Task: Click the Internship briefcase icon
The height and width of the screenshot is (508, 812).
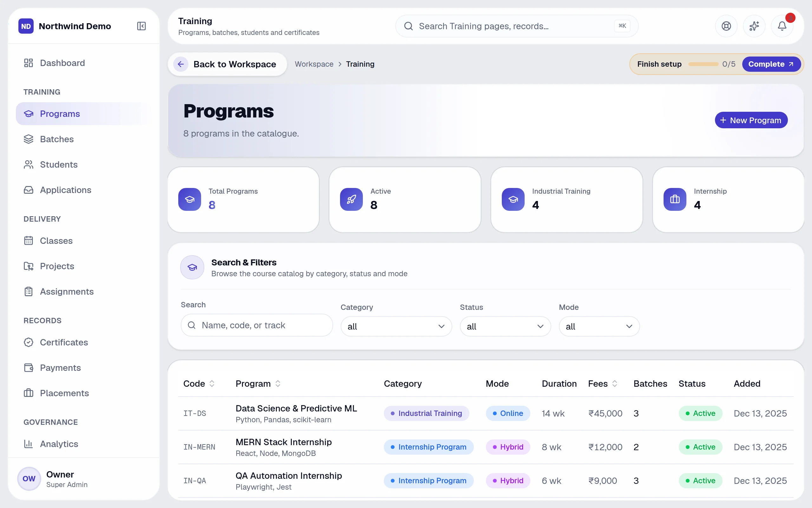Action: pos(675,199)
